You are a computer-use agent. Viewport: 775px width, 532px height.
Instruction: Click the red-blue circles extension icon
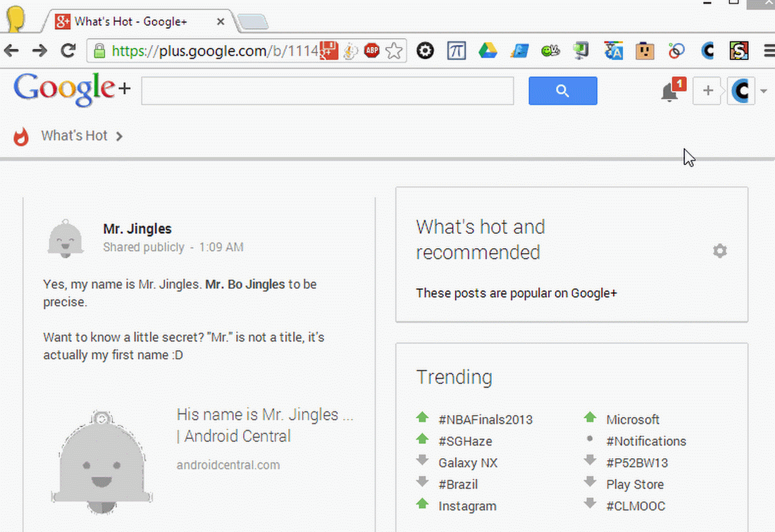[x=676, y=51]
